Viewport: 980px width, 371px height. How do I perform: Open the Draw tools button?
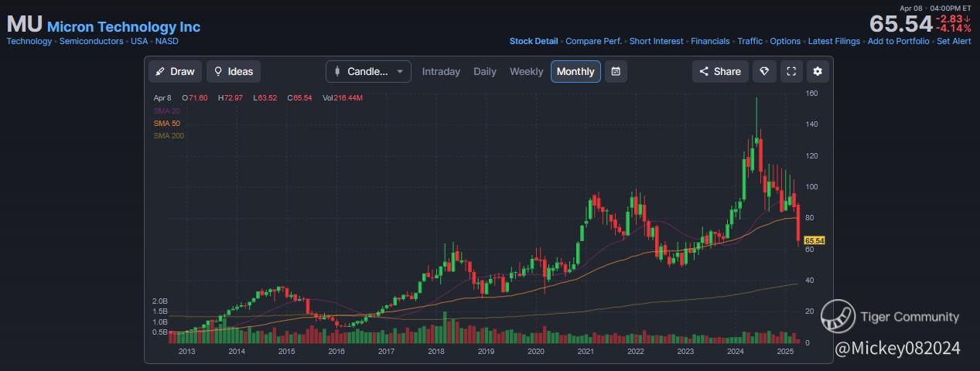pos(175,71)
